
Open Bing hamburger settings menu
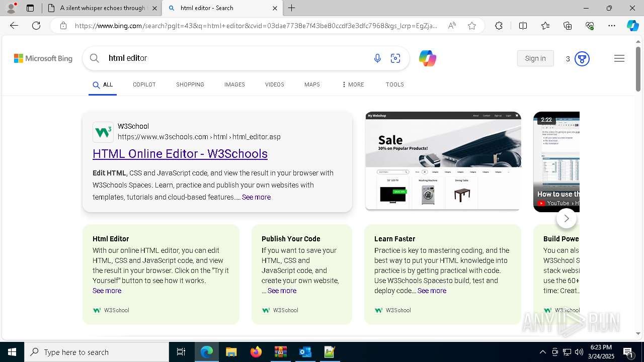tap(619, 58)
